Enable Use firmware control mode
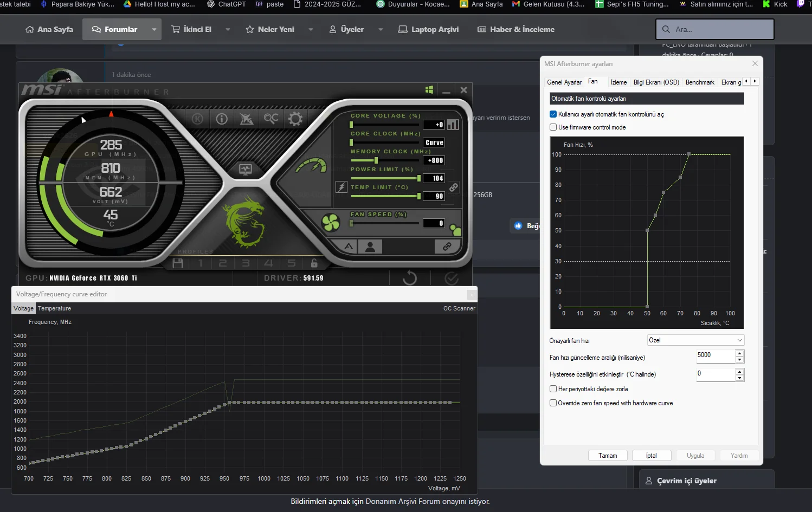This screenshot has width=812, height=512. click(x=553, y=127)
